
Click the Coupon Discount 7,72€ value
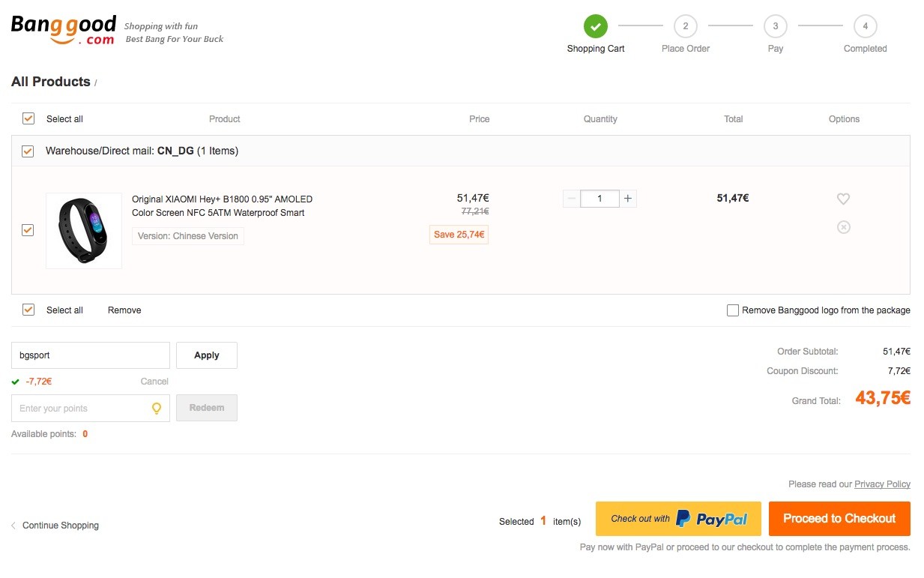point(899,371)
